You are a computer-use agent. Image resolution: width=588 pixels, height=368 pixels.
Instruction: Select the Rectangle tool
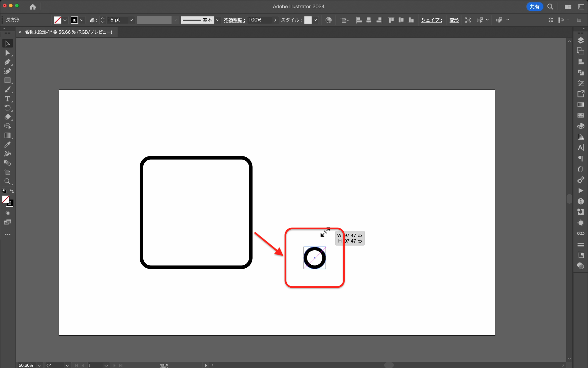click(7, 80)
